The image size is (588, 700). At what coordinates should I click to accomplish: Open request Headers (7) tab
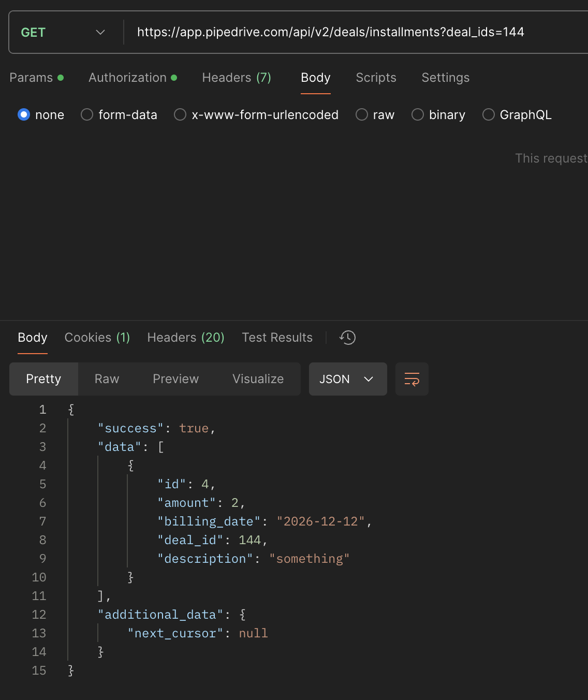pos(237,78)
